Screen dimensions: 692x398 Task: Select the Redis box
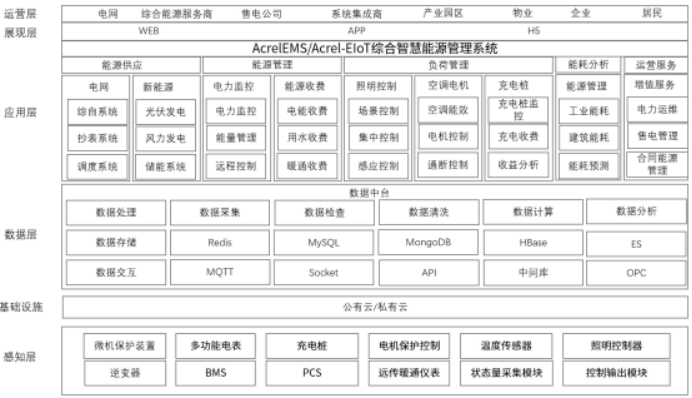pos(220,243)
